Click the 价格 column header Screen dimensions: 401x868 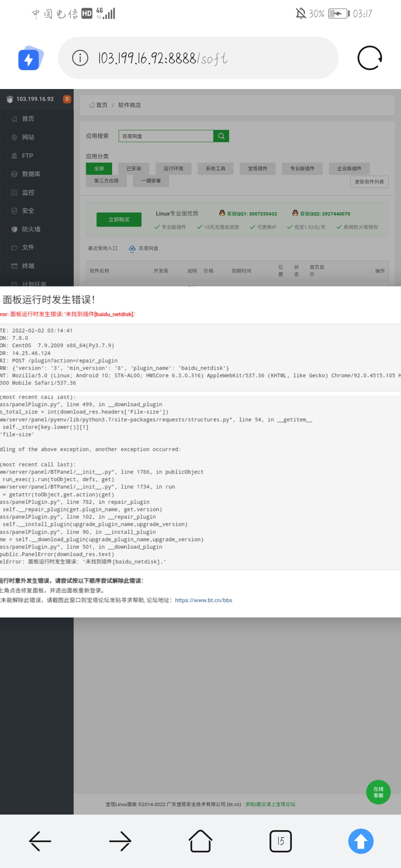tap(209, 271)
